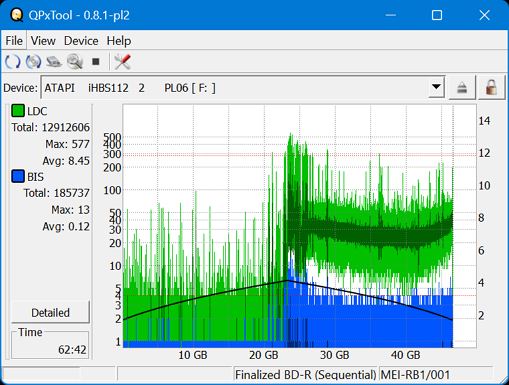509x385 pixels.
Task: Minimize the QPxTool window
Action: pos(391,15)
